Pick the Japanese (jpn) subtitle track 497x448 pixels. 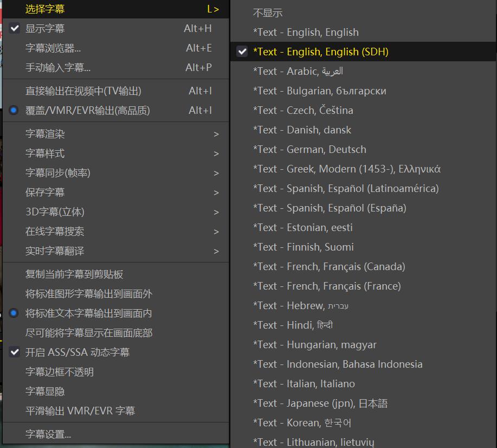pyautogui.click(x=320, y=404)
